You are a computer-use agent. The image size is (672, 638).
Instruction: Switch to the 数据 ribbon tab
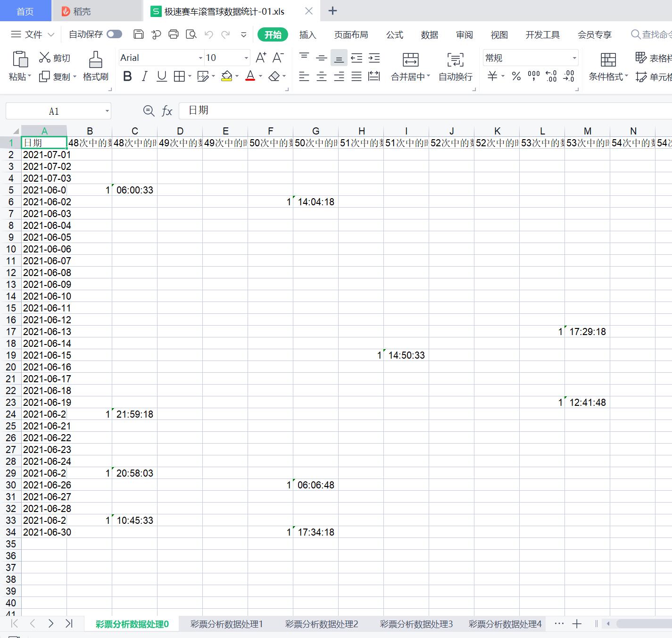[x=429, y=34]
